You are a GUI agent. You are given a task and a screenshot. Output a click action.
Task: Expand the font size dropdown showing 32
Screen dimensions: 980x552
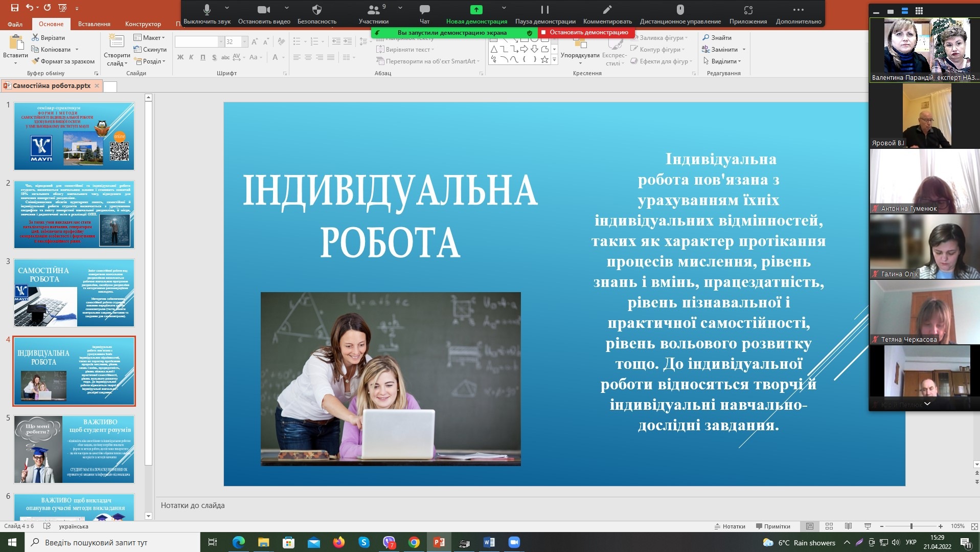pos(244,42)
